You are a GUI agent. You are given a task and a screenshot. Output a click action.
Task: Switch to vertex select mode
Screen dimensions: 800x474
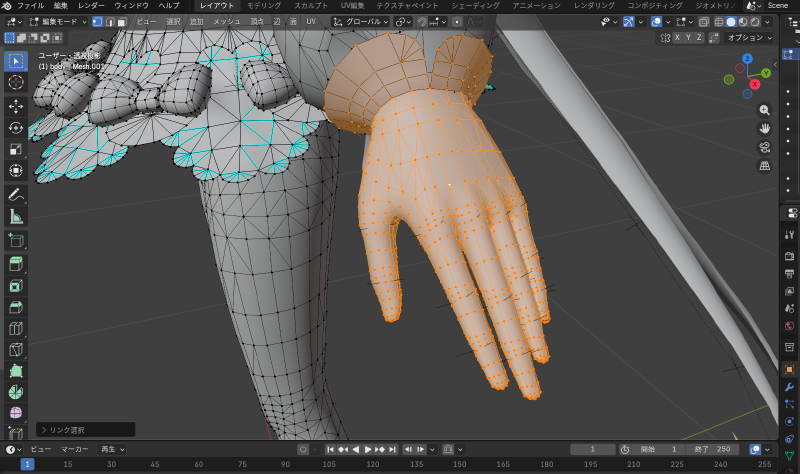point(97,21)
